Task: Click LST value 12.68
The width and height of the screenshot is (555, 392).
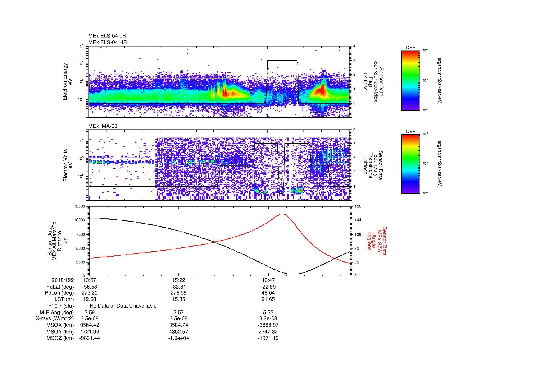Action: tap(89, 299)
